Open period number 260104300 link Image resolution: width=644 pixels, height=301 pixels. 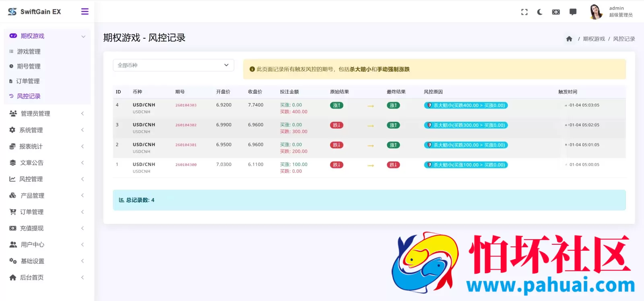pos(186,165)
